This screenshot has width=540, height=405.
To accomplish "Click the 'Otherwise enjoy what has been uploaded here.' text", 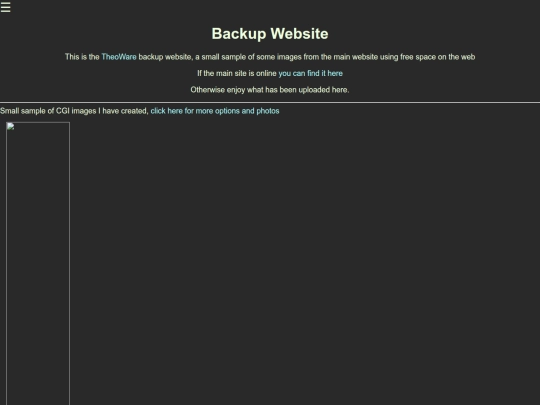I will point(270,90).
